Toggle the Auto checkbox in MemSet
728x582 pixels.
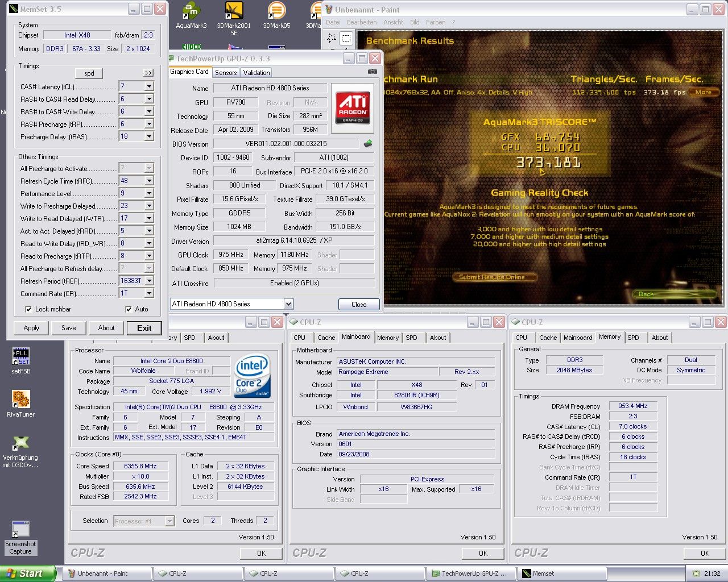[x=129, y=309]
